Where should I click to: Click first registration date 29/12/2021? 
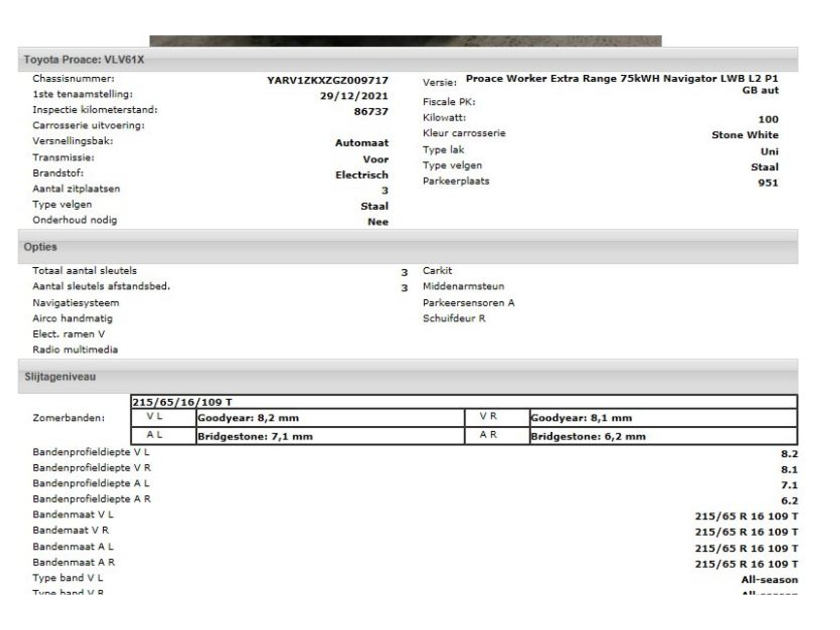point(353,96)
